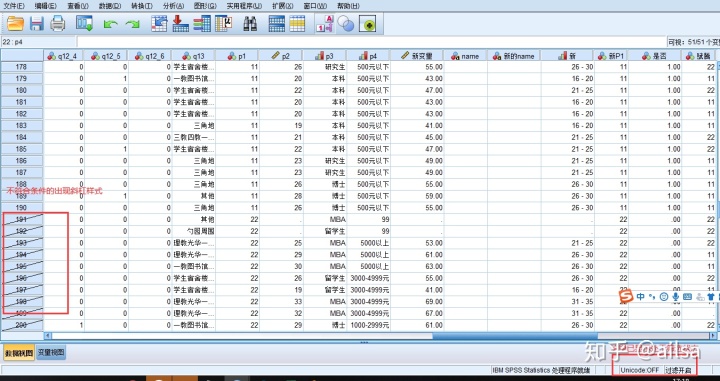Screen dimensions: 720x381
Task: Select the 新P1 column header
Action: click(611, 56)
